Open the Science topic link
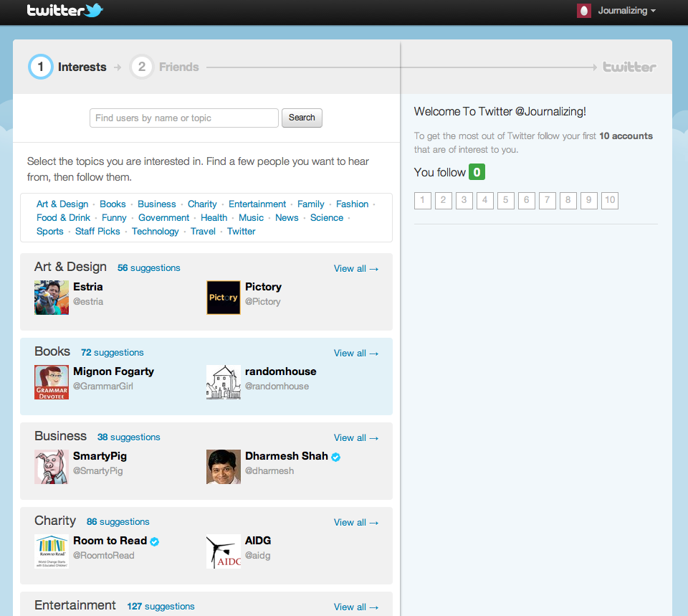Viewport: 688px width, 616px height. (327, 218)
